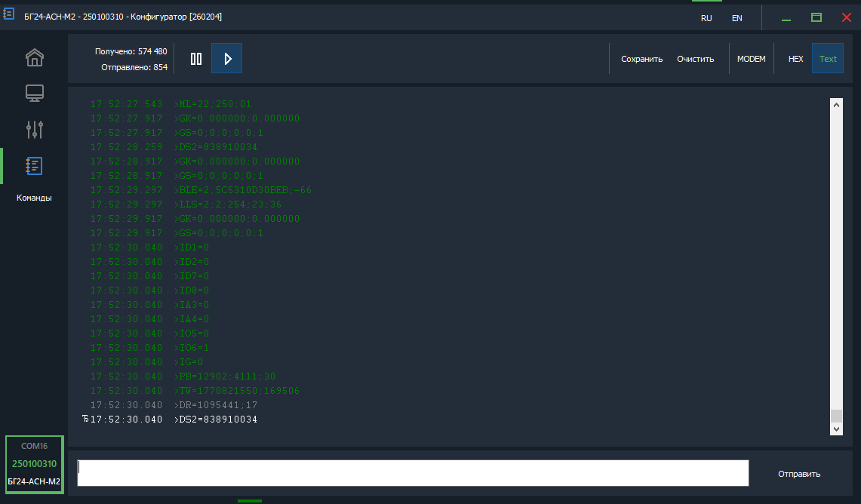Click the app notebook icon in title bar
Image resolution: width=861 pixels, height=504 pixels.
coord(9,16)
